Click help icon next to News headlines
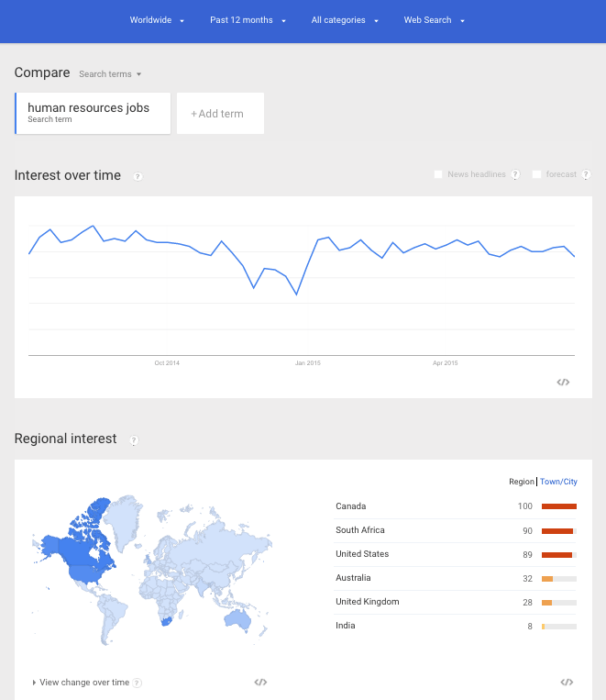606x700 pixels. pyautogui.click(x=515, y=174)
